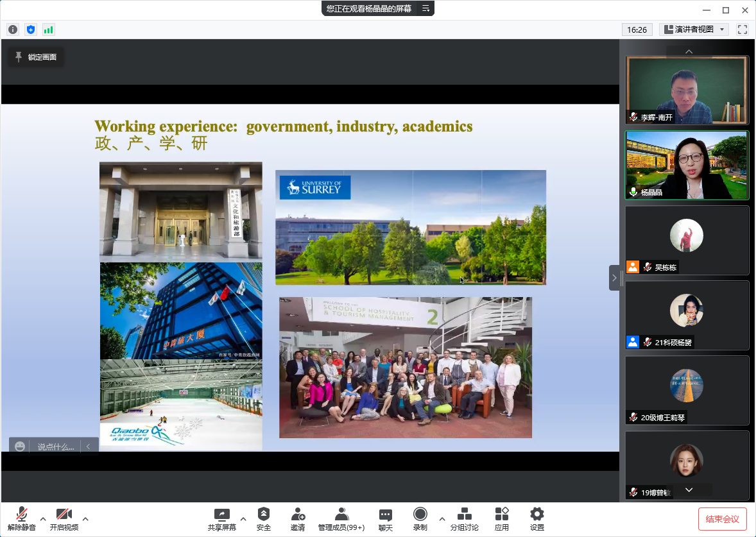
Task: Unmute microphone with 解除静音
Action: point(22,518)
